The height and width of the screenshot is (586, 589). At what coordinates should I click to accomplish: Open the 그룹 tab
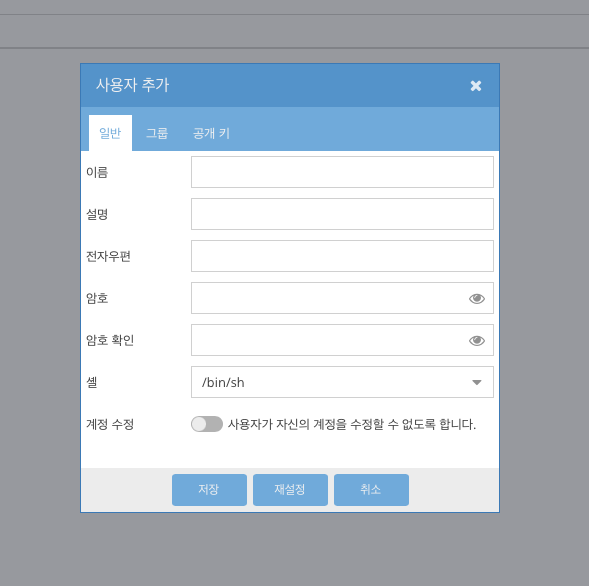157,133
